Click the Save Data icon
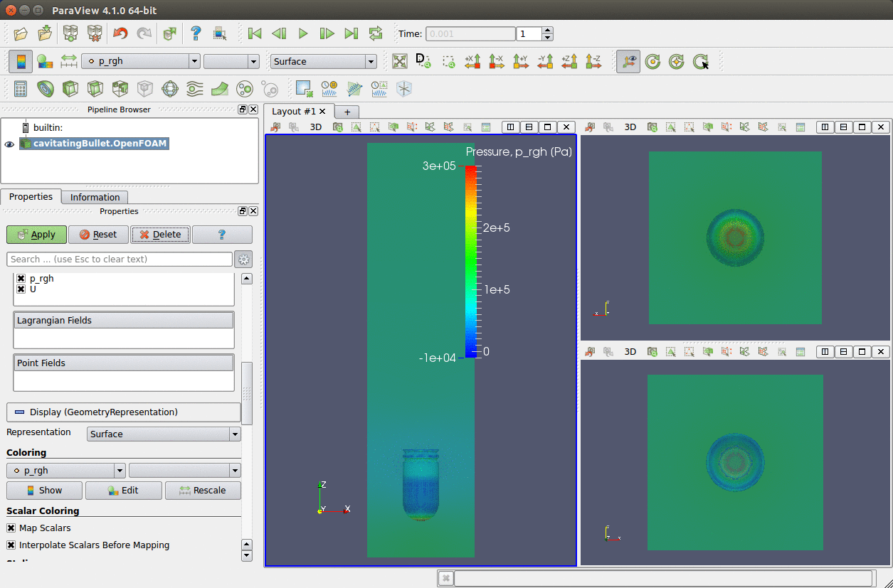893x588 pixels. (45, 33)
